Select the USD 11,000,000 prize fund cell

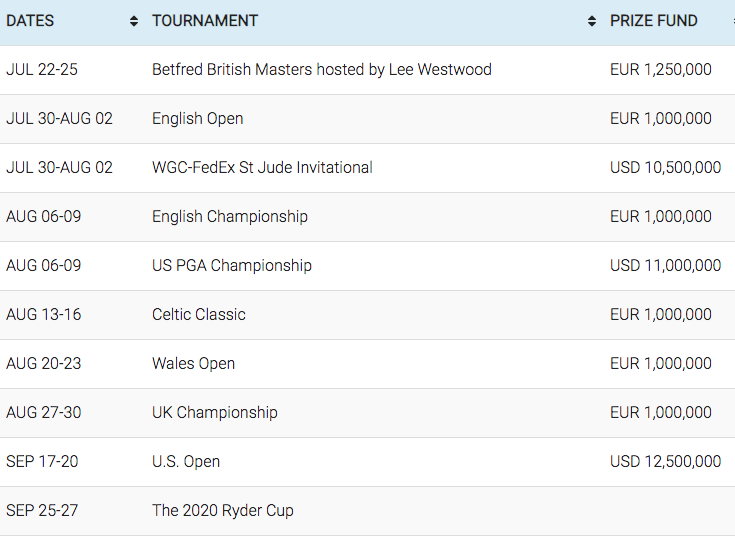coord(665,266)
